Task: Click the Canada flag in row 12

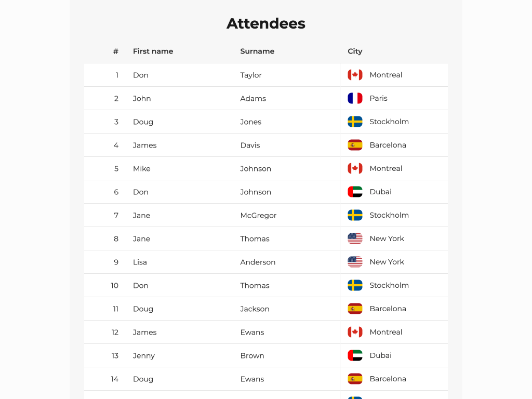Action: (x=355, y=332)
